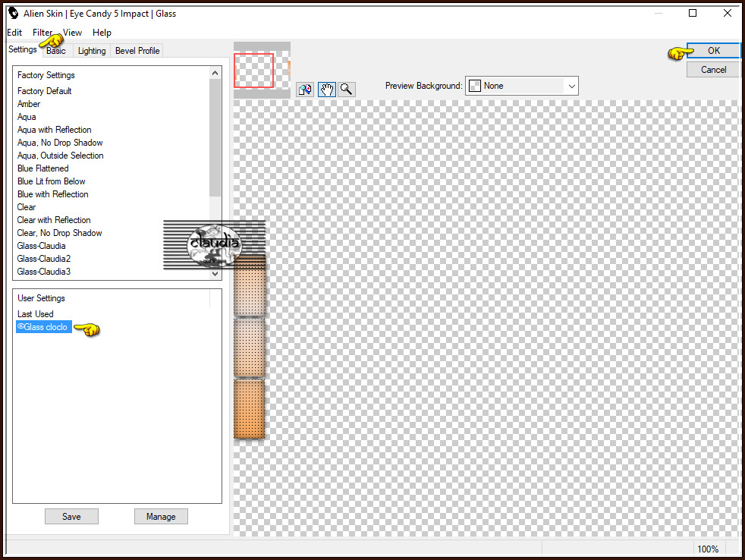Click the Alien Skin title bar icon
Screen dimensions: 745x560
(14, 14)
